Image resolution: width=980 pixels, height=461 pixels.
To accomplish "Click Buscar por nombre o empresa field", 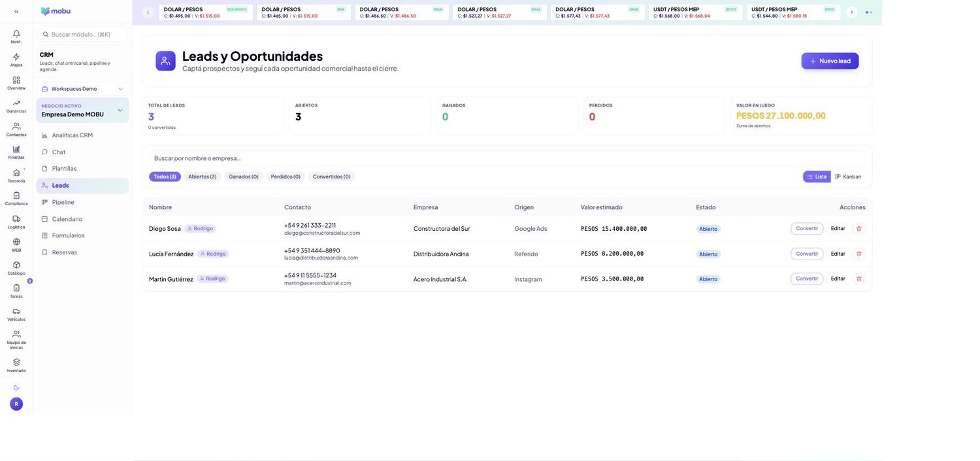I will (x=507, y=158).
